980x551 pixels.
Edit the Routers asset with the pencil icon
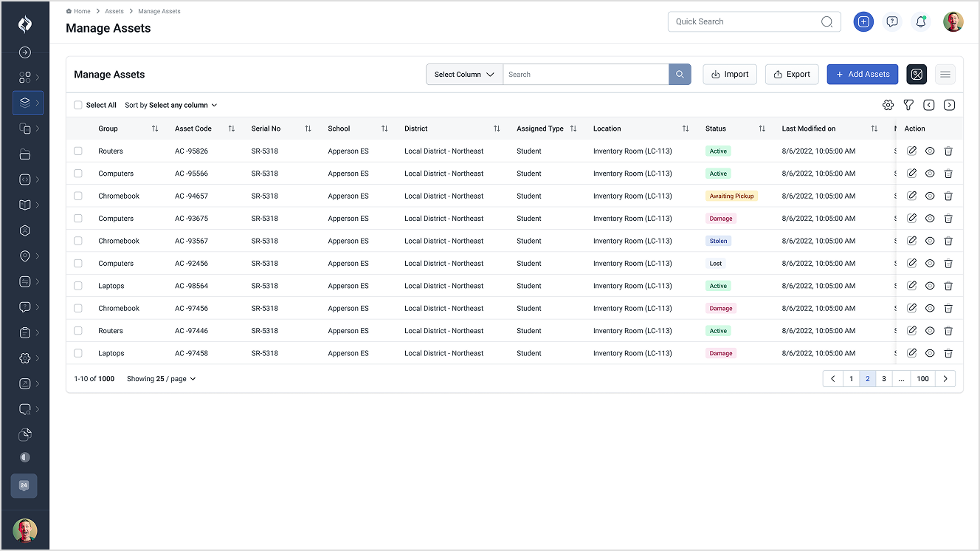[x=911, y=150]
